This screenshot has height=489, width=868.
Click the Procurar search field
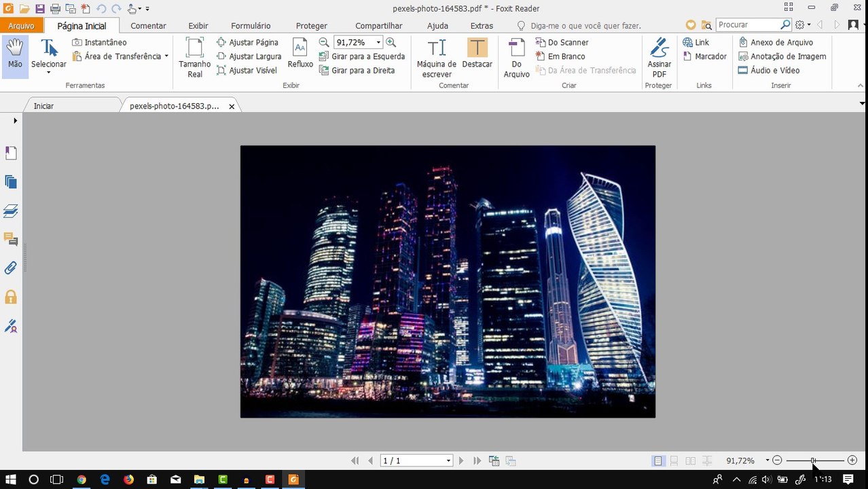[748, 24]
